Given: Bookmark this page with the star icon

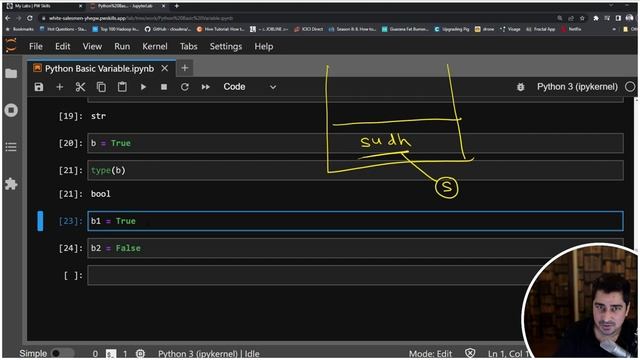Looking at the screenshot, I should click(x=582, y=18).
